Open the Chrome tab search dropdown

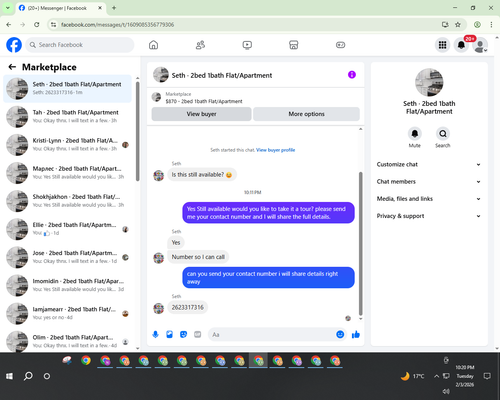click(x=8, y=8)
